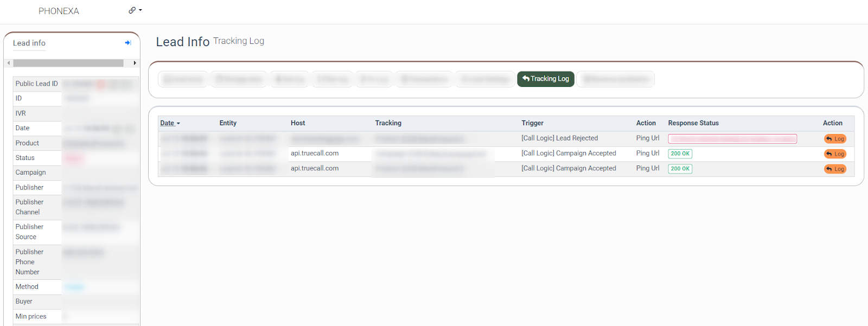This screenshot has height=326, width=868.
Task: Open the link icon dropdown in header
Action: [135, 10]
